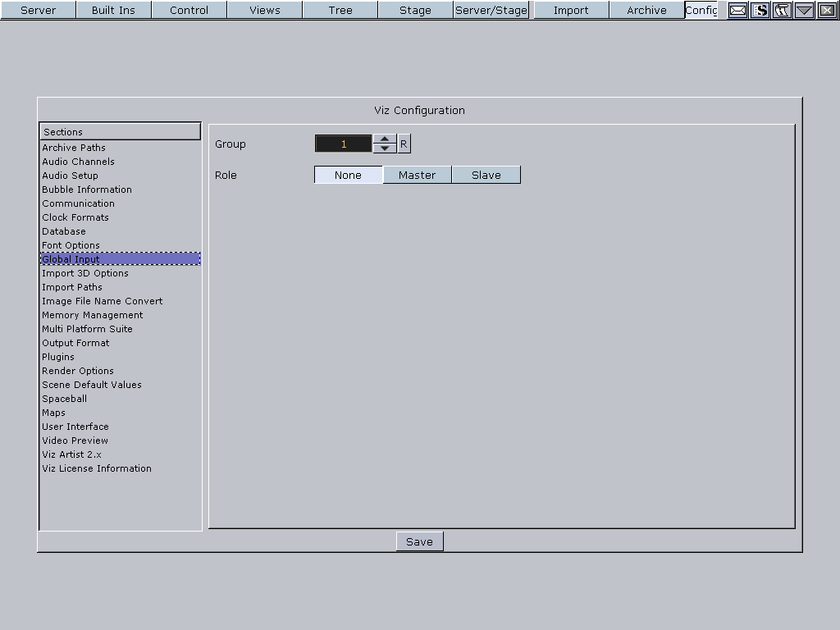This screenshot has height=630, width=840.
Task: Select Viz License Information section
Action: (x=97, y=468)
